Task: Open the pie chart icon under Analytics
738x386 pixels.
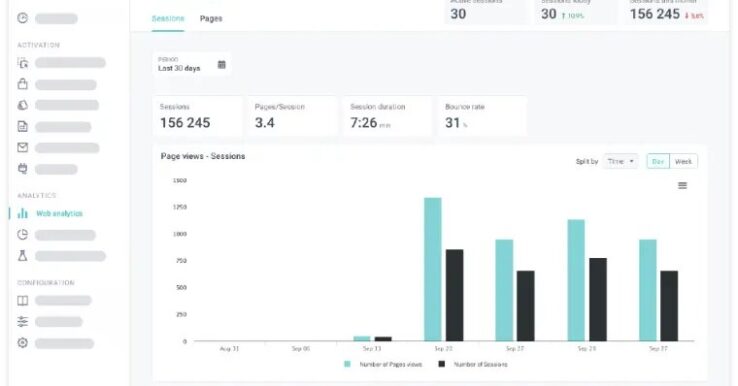Action: click(x=23, y=234)
